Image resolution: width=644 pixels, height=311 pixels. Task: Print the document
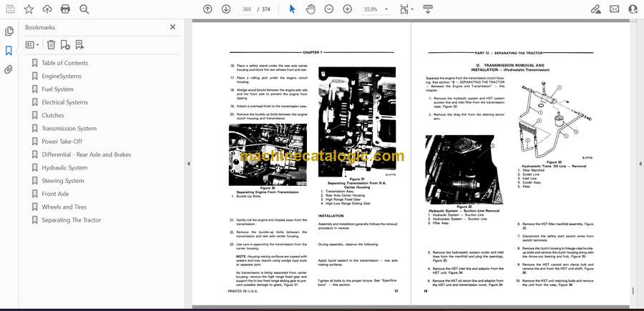[65, 9]
